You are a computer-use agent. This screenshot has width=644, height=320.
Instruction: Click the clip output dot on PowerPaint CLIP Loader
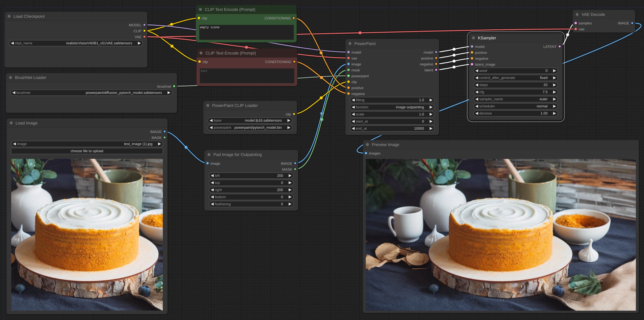294,114
